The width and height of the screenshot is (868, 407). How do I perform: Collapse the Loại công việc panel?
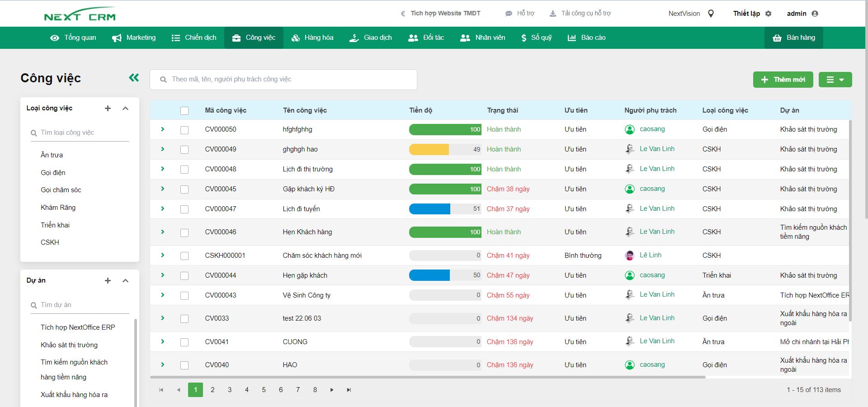coord(126,108)
